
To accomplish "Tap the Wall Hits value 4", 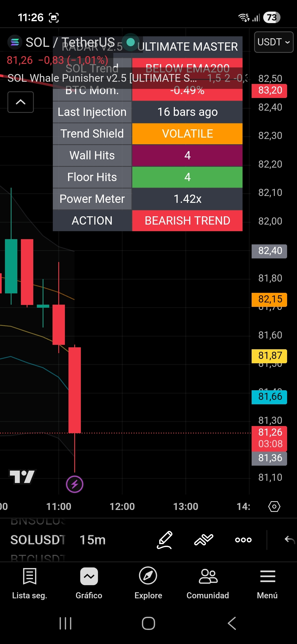I will click(x=187, y=155).
